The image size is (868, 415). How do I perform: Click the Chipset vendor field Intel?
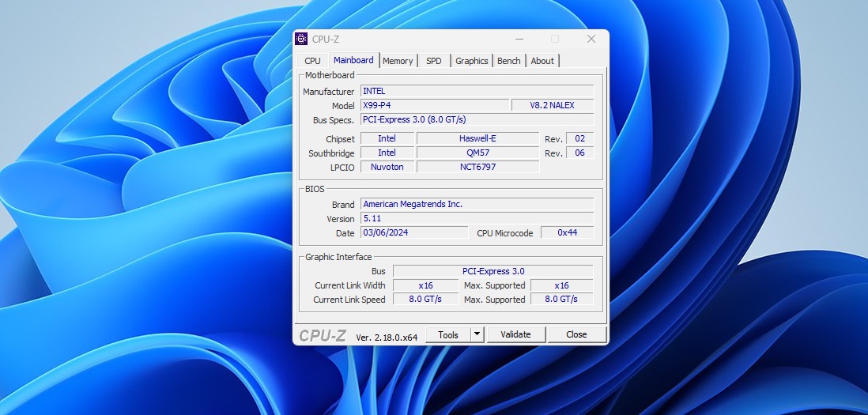pyautogui.click(x=387, y=138)
